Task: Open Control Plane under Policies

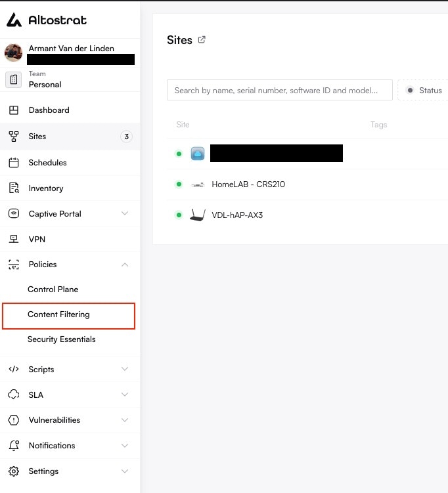Action: click(x=53, y=289)
